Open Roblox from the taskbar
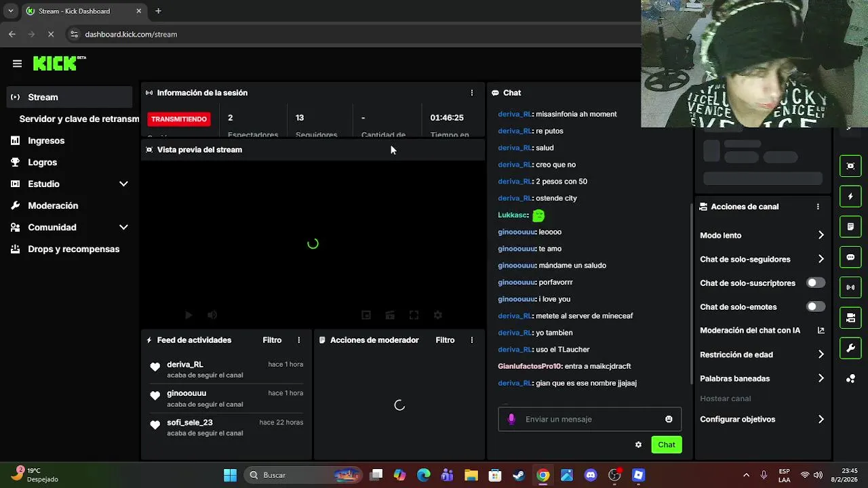 638,475
